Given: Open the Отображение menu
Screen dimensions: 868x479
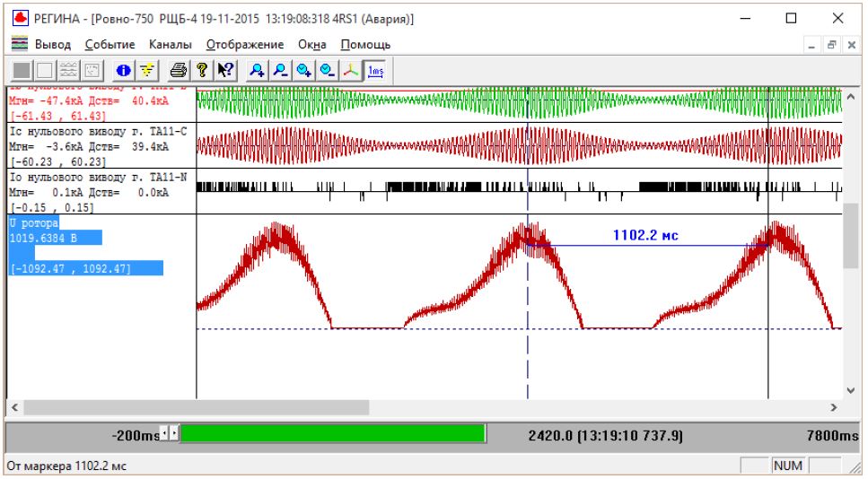Looking at the screenshot, I should point(245,44).
